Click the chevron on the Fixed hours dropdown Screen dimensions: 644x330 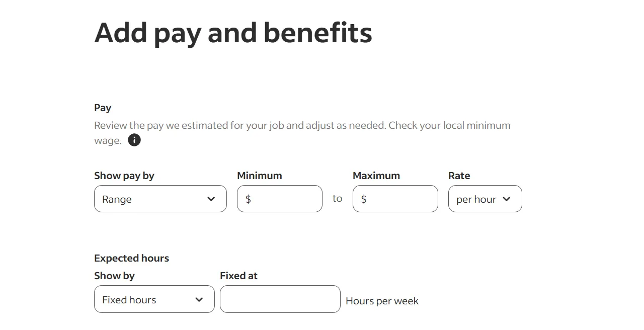pyautogui.click(x=199, y=299)
